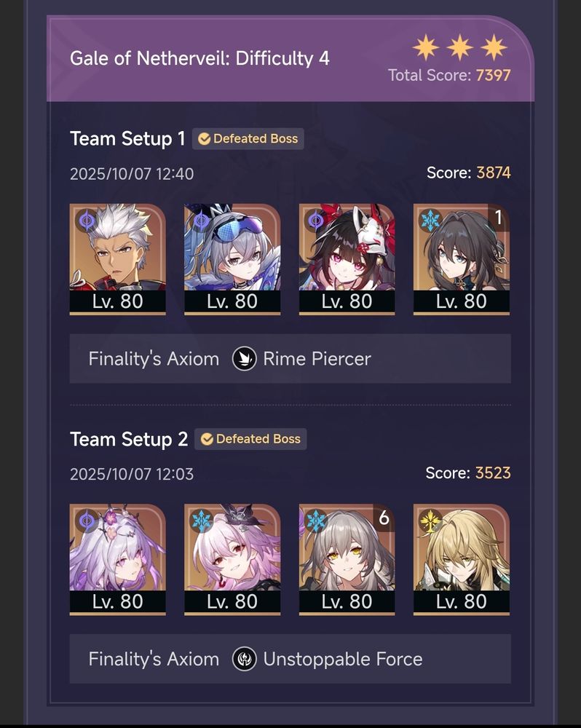Open the purple-haired flower character portrait
The height and width of the screenshot is (728, 581).
(x=117, y=559)
